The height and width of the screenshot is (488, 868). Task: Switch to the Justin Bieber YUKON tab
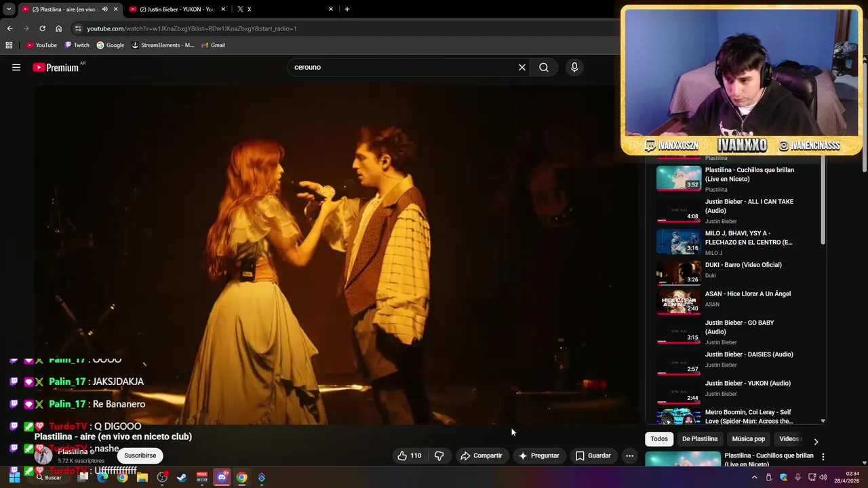176,9
